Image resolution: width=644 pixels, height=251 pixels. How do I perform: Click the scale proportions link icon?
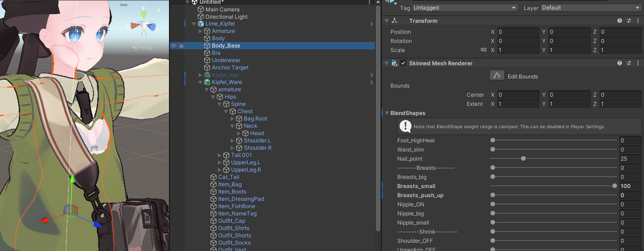(x=483, y=50)
